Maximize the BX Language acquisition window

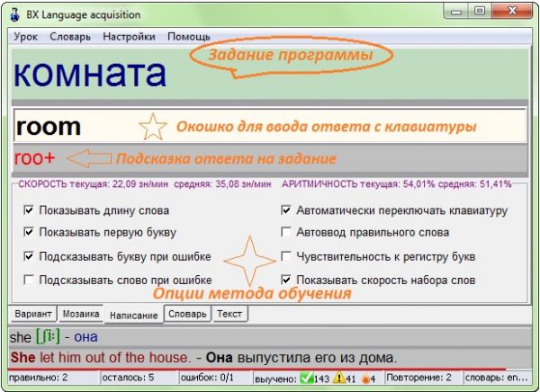[480, 12]
